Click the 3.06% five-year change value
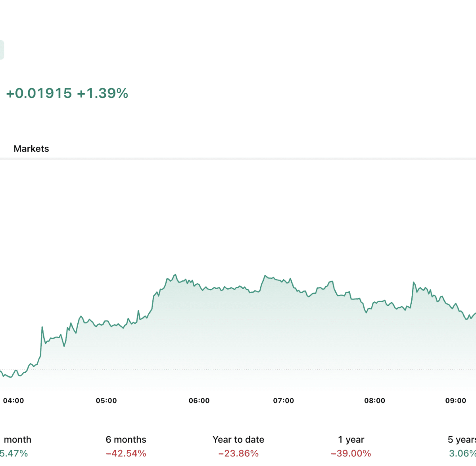The height and width of the screenshot is (466, 476). click(x=463, y=453)
